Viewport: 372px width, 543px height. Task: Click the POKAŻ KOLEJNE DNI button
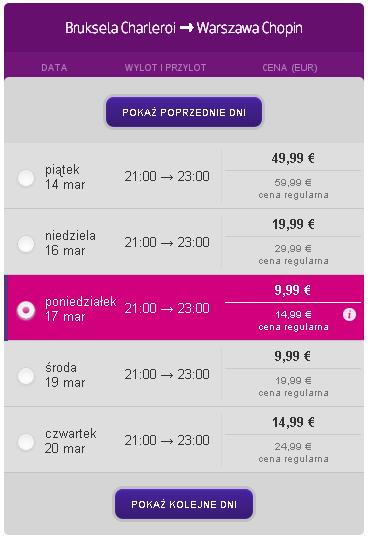pos(184,504)
